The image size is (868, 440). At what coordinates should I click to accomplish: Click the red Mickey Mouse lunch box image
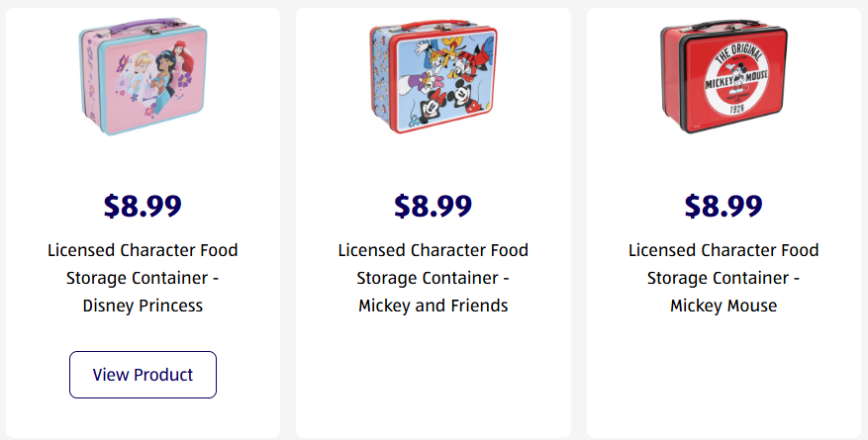click(723, 79)
